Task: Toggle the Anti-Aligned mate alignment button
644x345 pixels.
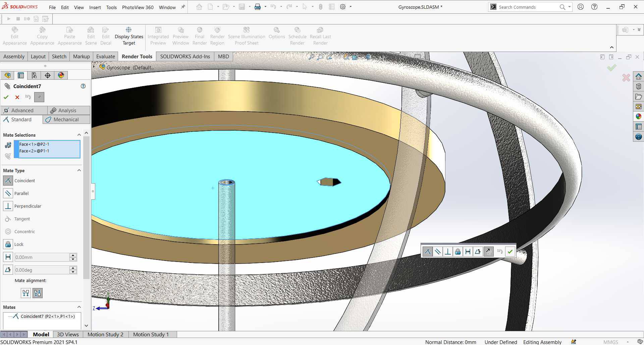Action: tap(38, 293)
